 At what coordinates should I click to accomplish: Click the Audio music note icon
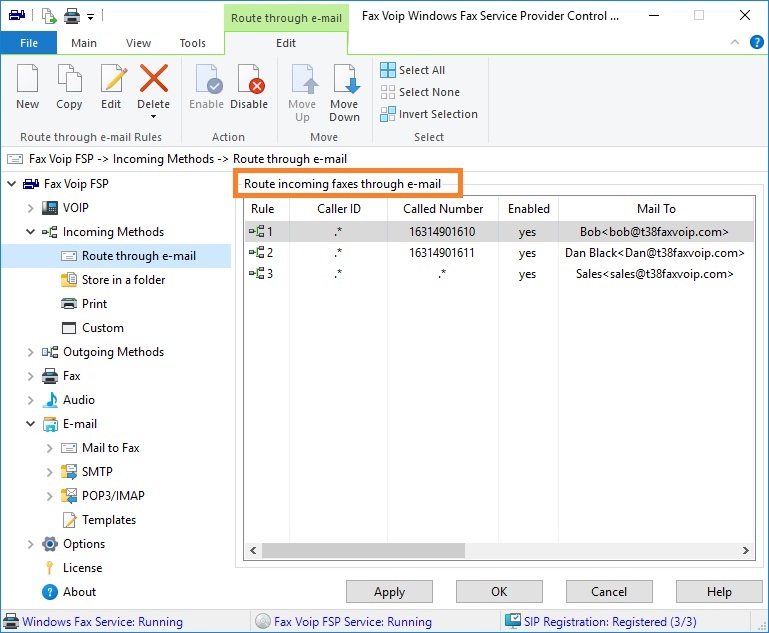[50, 400]
